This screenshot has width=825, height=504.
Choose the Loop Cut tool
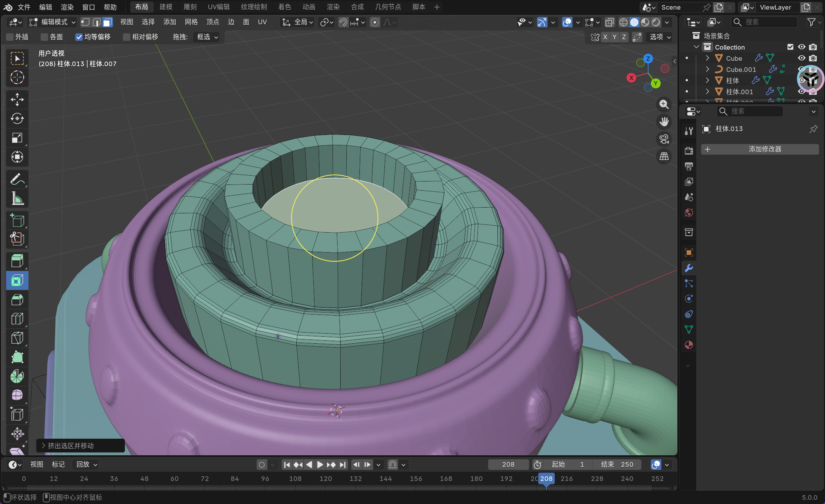[17, 319]
